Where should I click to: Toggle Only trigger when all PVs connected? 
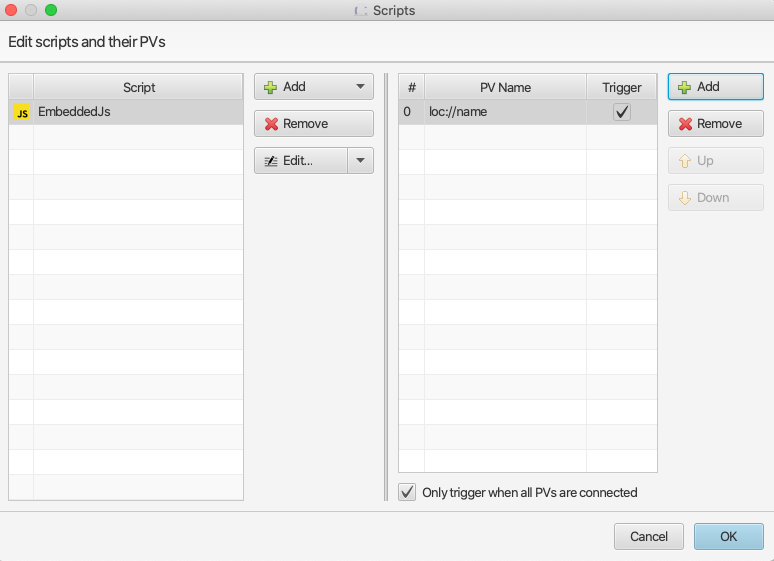407,492
